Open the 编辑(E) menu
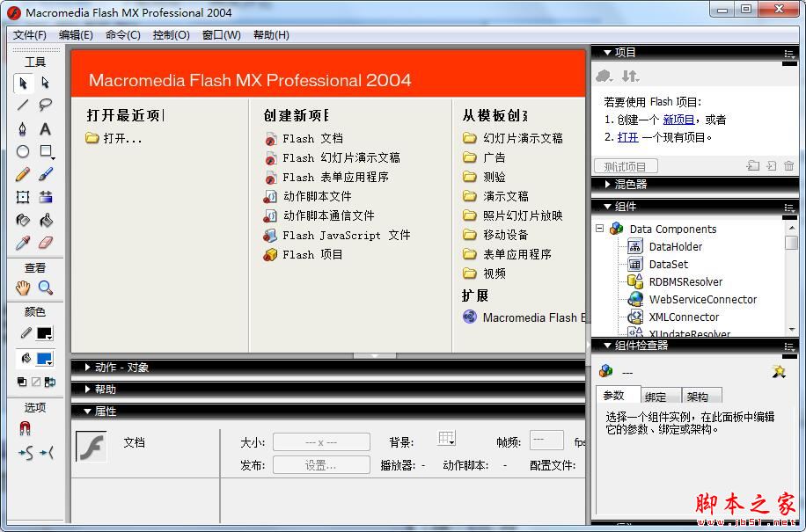The image size is (806, 532). click(x=76, y=35)
